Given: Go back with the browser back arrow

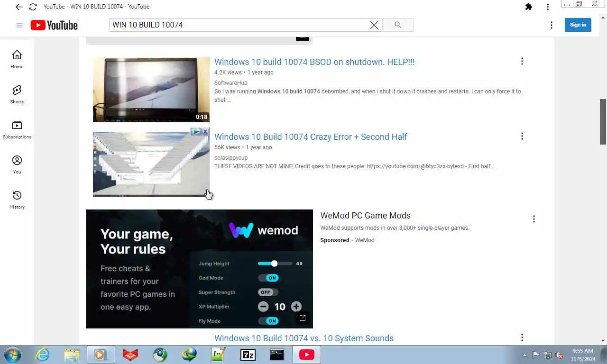Looking at the screenshot, I should [x=19, y=7].
